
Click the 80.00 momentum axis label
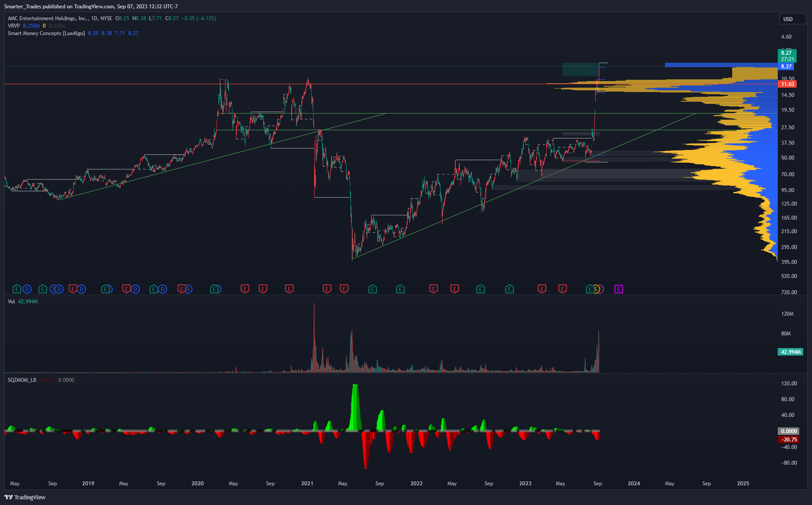[x=788, y=399]
